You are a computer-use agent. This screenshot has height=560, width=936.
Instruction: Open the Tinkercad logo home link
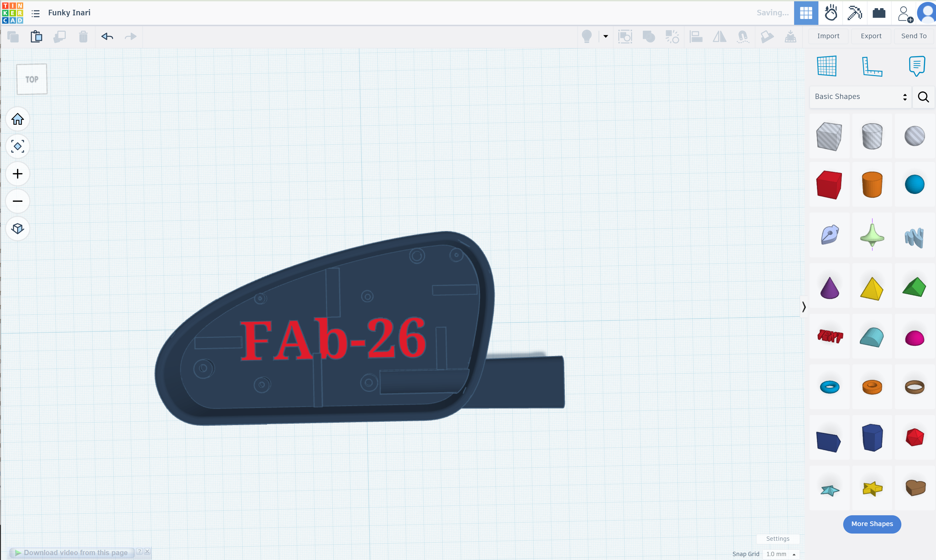pos(12,13)
